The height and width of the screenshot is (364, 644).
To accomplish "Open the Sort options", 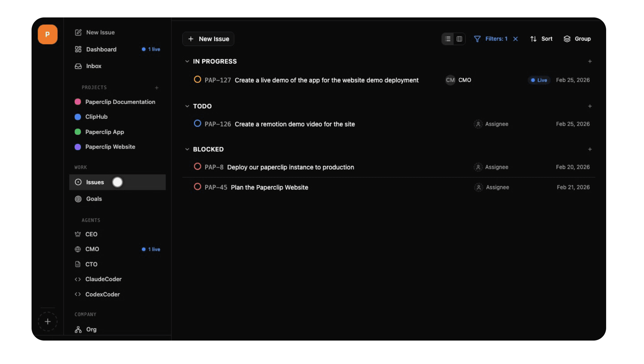I will 541,39.
